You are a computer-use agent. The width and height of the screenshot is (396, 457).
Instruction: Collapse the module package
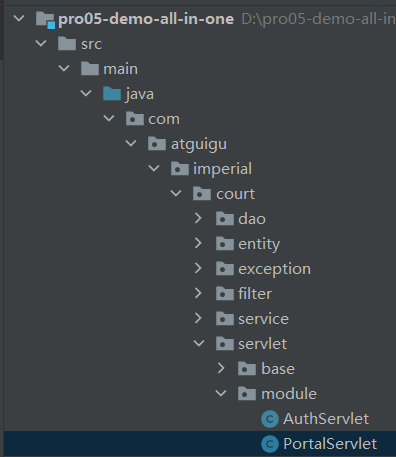[221, 393]
